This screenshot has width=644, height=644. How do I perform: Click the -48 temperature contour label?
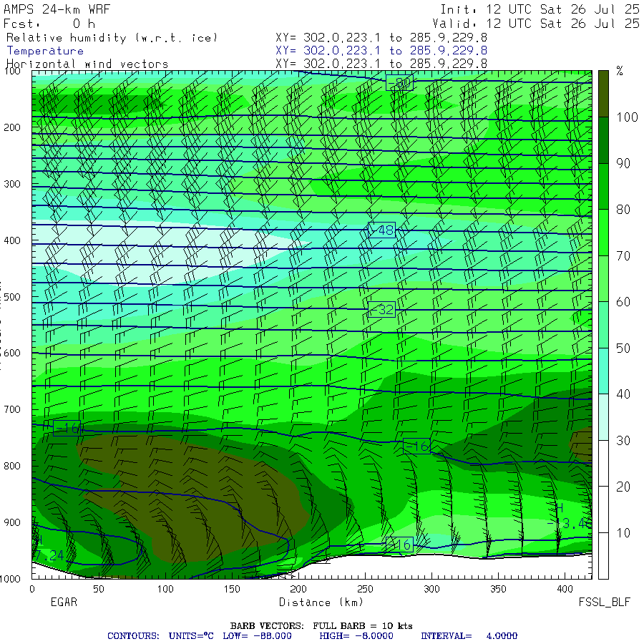pos(382,230)
